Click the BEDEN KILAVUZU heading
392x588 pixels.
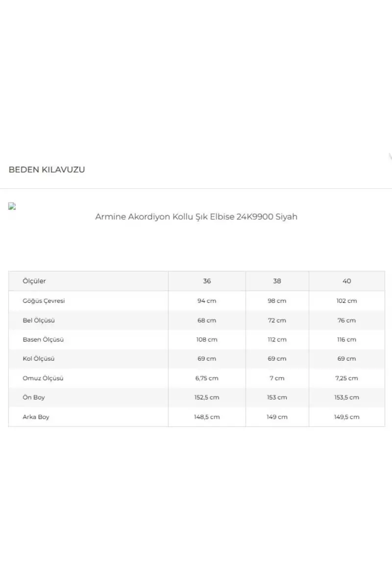[x=47, y=170]
